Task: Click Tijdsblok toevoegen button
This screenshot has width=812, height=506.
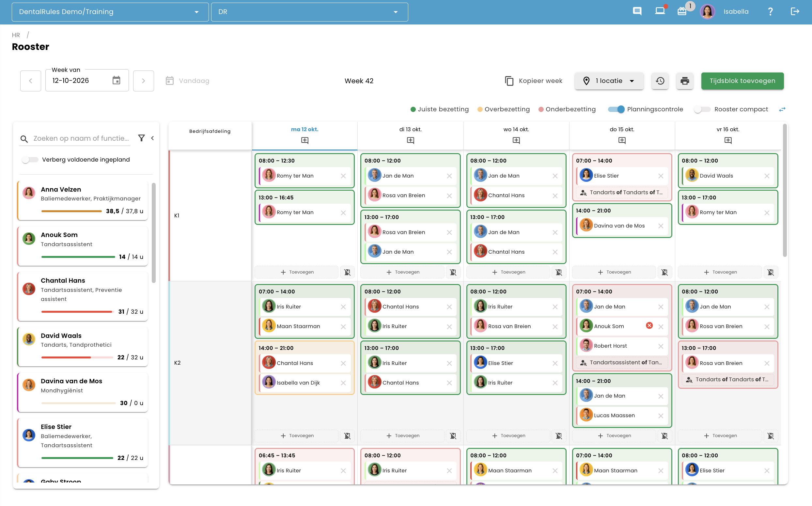Action: 742,81
